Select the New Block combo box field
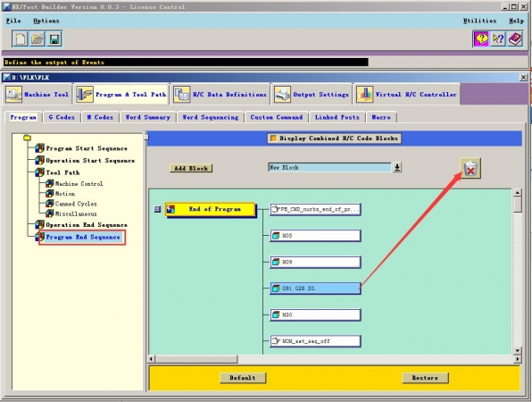This screenshot has height=402, width=532. coord(329,167)
